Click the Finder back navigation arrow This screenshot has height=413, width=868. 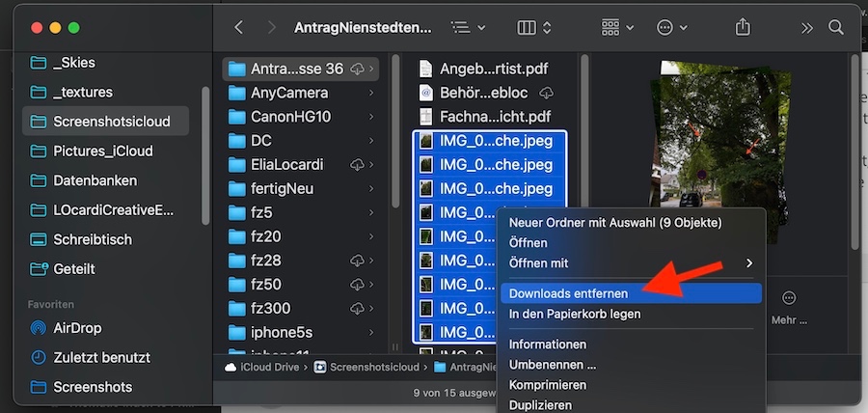pos(239,28)
